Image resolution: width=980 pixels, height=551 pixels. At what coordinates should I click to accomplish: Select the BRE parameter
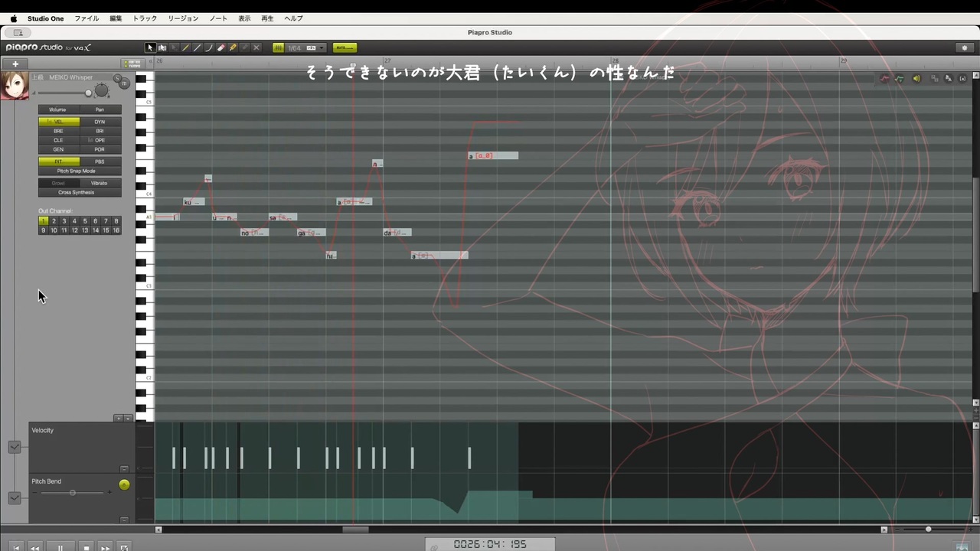[x=58, y=131]
